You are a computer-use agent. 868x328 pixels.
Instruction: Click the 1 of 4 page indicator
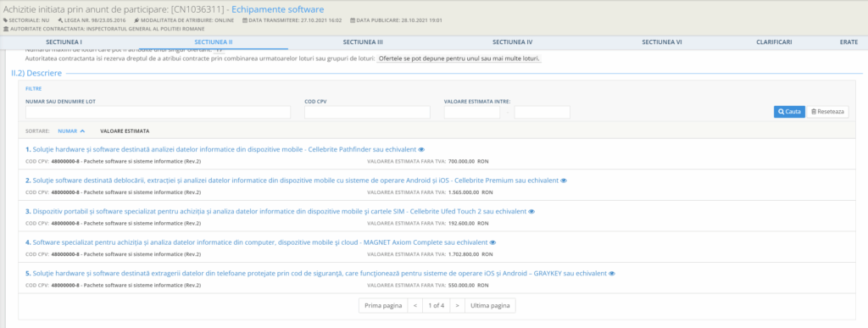(x=436, y=306)
